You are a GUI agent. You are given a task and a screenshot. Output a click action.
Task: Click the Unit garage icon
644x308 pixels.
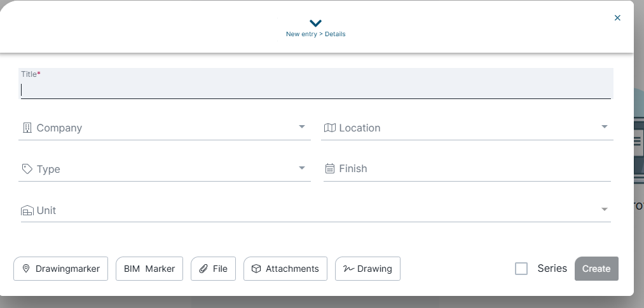(x=27, y=210)
